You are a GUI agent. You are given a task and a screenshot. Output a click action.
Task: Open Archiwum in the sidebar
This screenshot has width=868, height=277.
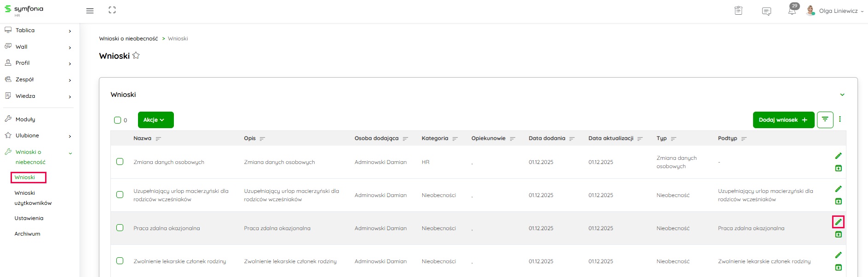tap(27, 234)
